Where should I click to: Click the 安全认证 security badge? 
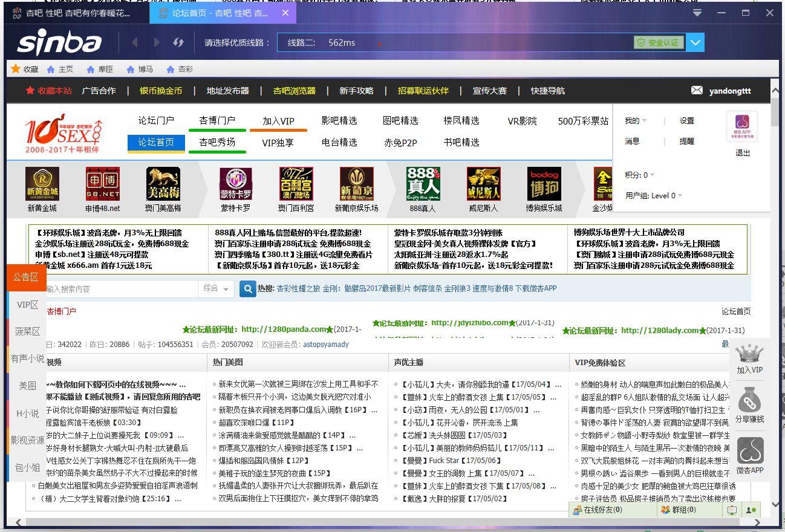pos(658,42)
